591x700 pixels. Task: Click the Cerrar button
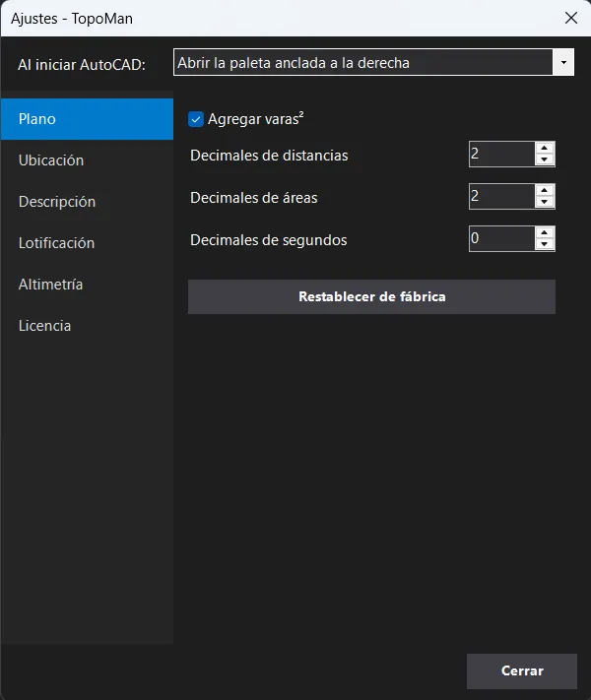coord(522,671)
